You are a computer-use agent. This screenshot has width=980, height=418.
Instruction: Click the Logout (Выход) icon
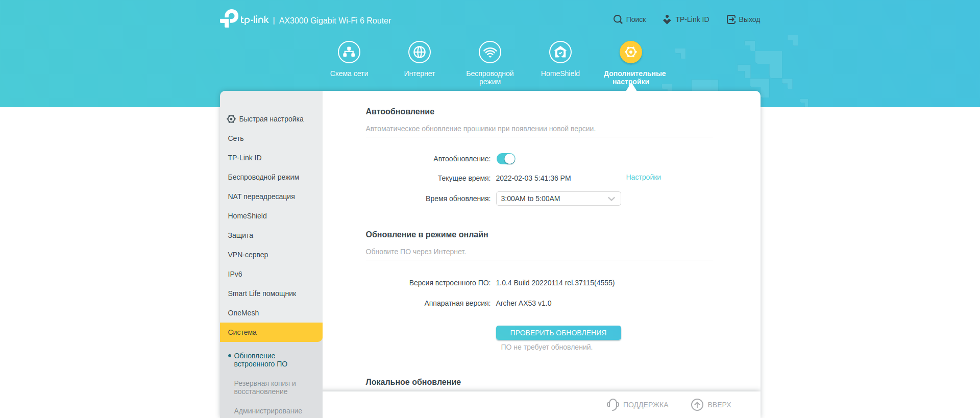731,19
